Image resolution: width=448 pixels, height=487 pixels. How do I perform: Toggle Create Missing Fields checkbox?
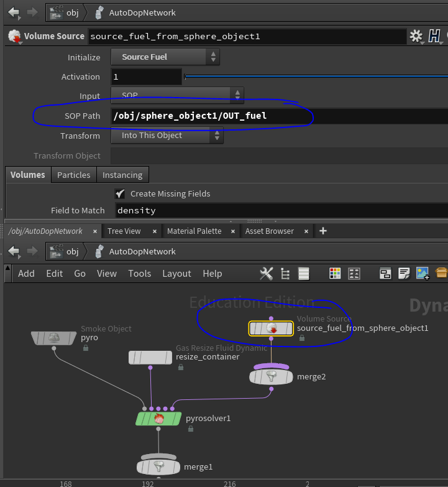pos(120,193)
